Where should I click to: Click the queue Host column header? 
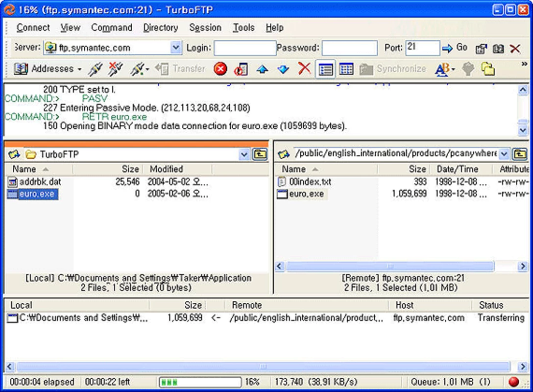(x=430, y=305)
